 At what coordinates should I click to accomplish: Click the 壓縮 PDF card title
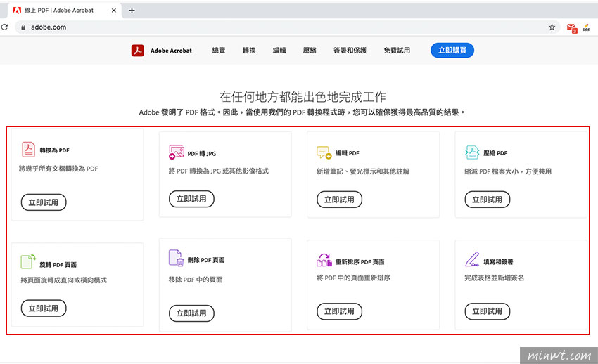(495, 153)
